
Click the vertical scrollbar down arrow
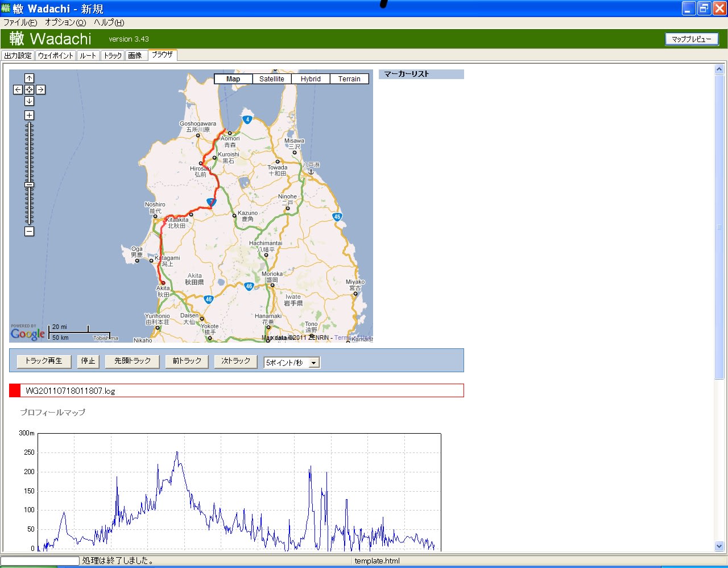click(719, 546)
